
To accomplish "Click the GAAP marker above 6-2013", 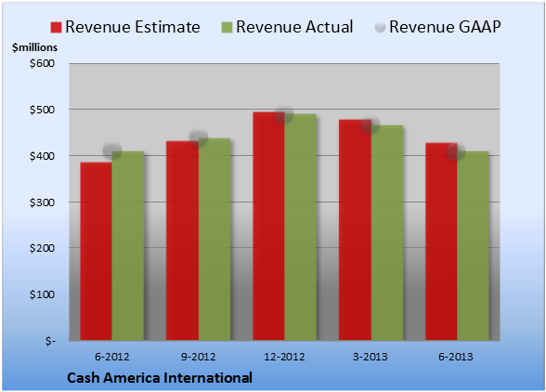I will point(456,151).
